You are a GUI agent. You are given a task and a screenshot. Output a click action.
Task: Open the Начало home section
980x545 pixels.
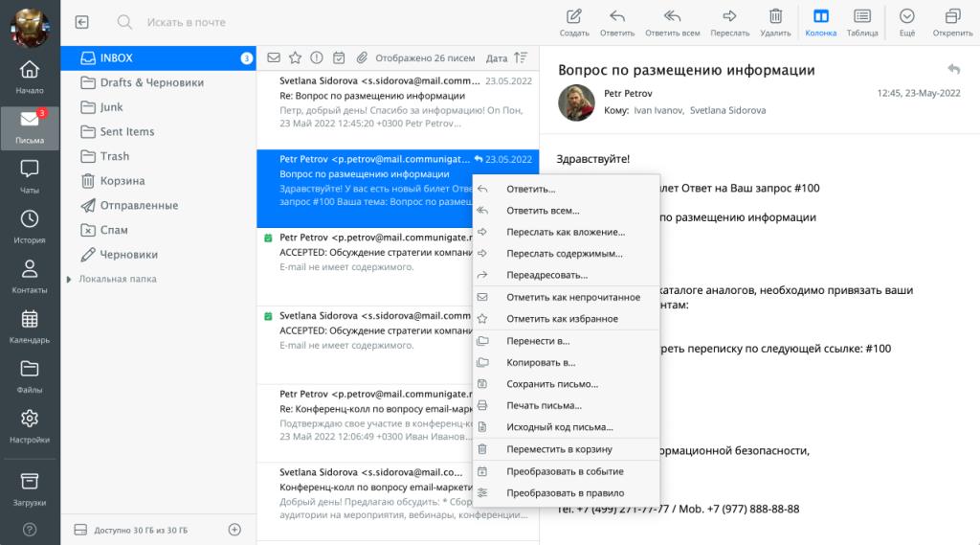30,77
